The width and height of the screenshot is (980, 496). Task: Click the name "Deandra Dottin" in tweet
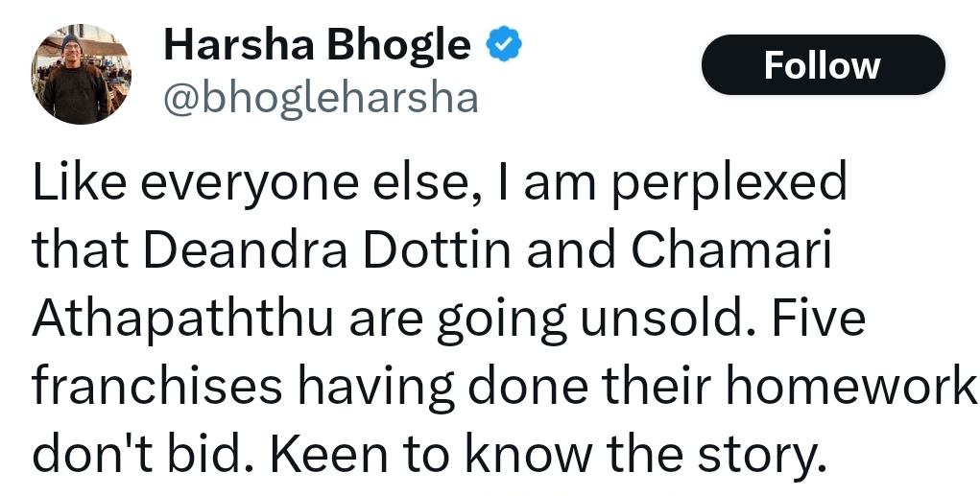click(327, 249)
